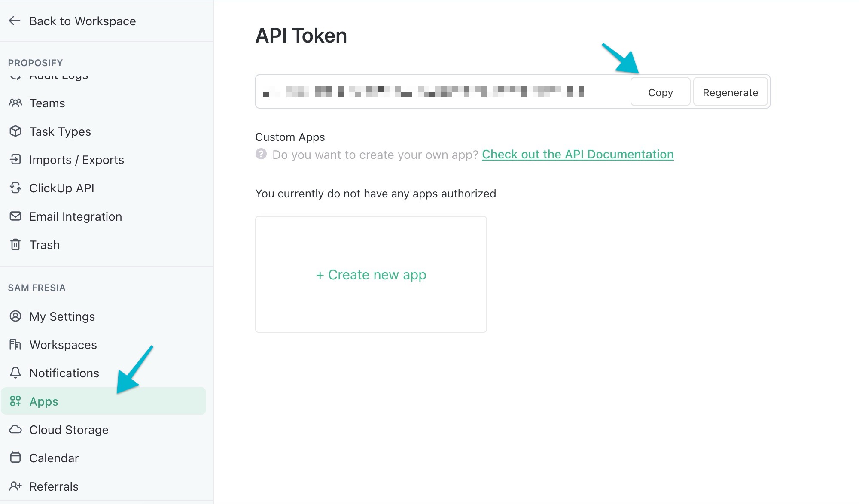The width and height of the screenshot is (859, 504).
Task: Click the Workspaces building icon
Action: [x=15, y=344]
